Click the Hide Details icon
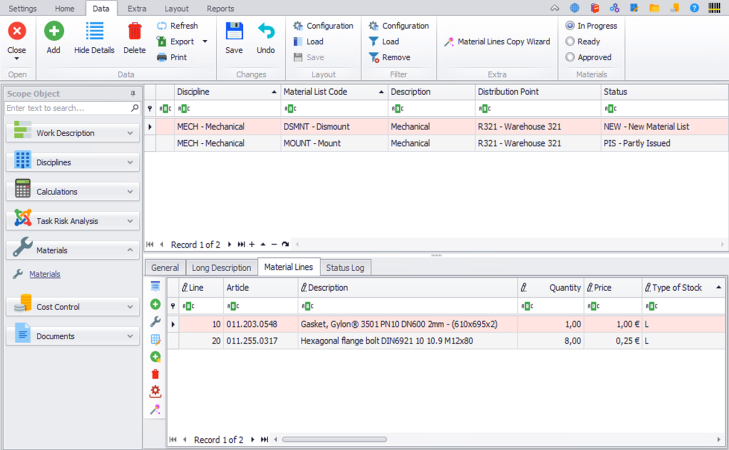This screenshot has height=450, width=729. pos(94,33)
